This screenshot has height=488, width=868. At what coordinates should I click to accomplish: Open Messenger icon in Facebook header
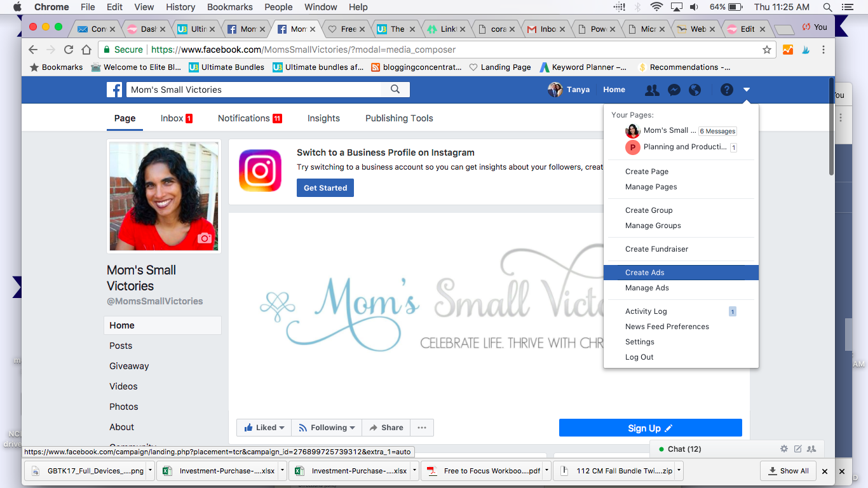tap(674, 90)
